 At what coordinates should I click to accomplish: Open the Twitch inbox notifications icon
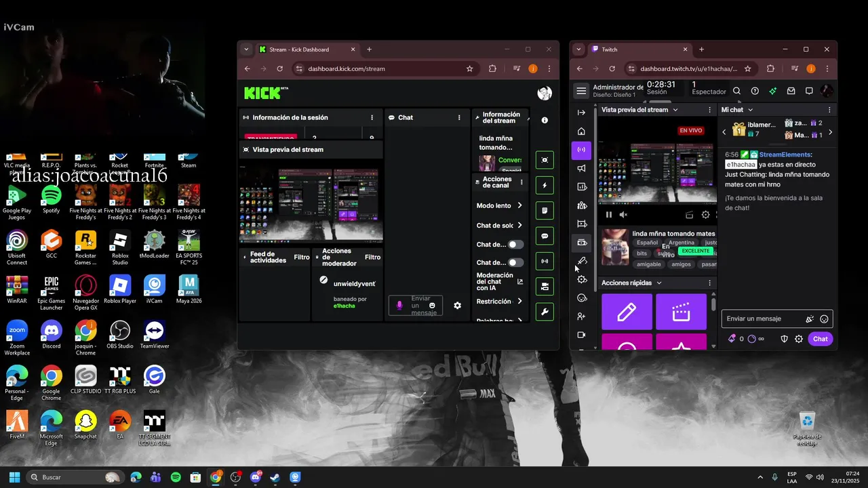click(x=791, y=91)
